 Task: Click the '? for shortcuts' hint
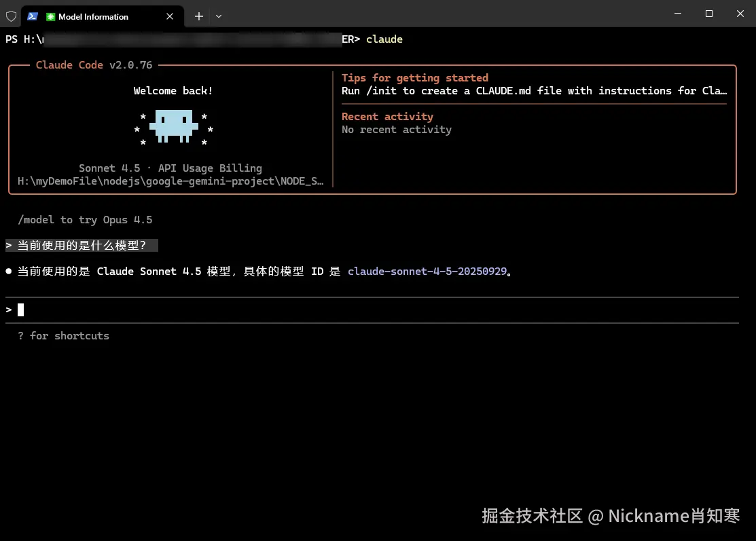click(x=64, y=336)
